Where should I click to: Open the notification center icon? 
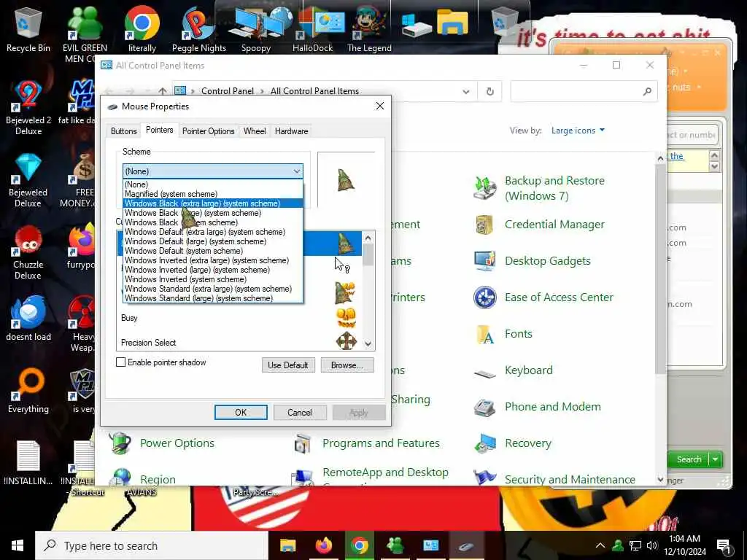coord(724,545)
